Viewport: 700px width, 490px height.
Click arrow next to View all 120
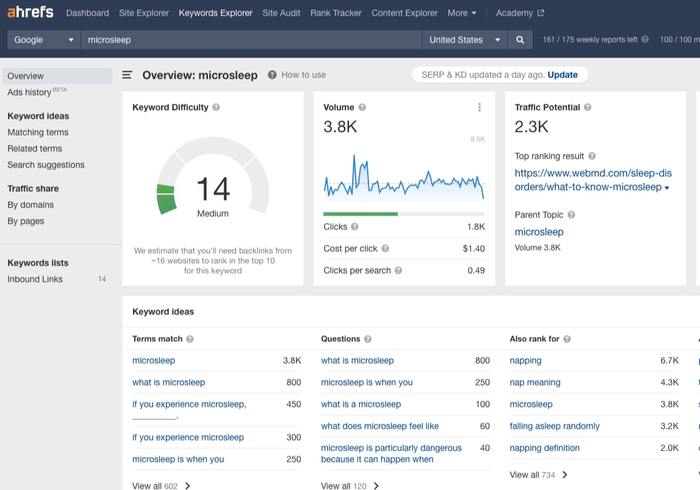click(376, 486)
